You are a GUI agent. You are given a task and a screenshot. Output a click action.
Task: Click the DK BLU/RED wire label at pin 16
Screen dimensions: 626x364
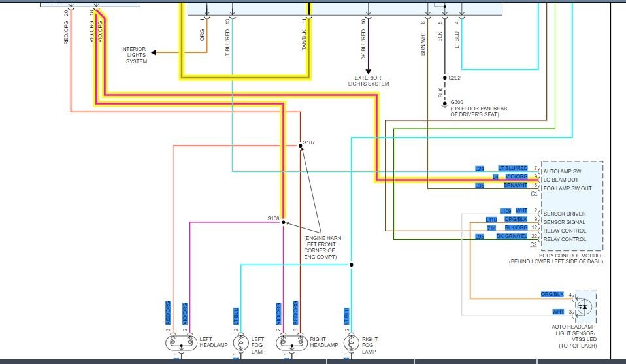[363, 44]
